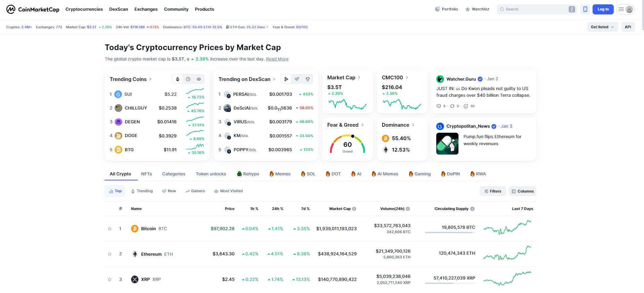
Task: Star Bitcoin to add to watchlist
Action: tap(110, 229)
